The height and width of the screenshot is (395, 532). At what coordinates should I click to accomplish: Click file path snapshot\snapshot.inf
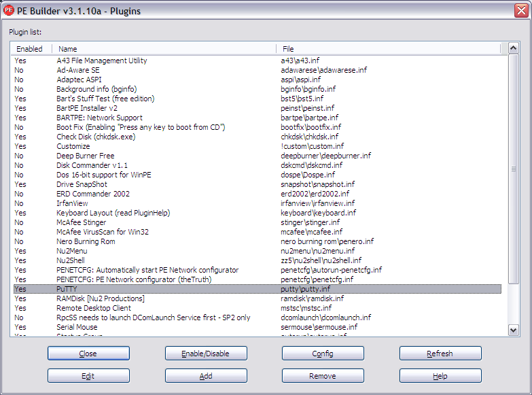318,184
